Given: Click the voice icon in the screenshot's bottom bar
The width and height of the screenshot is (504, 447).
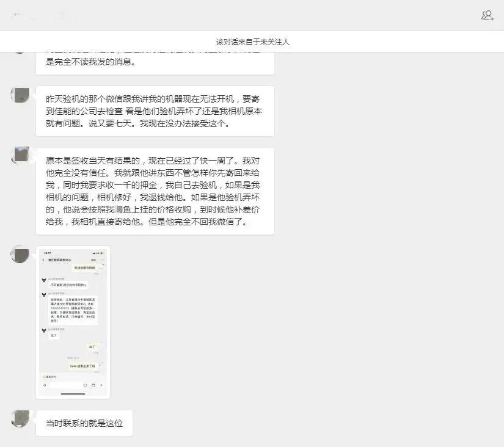Looking at the screenshot, I should point(45,385).
